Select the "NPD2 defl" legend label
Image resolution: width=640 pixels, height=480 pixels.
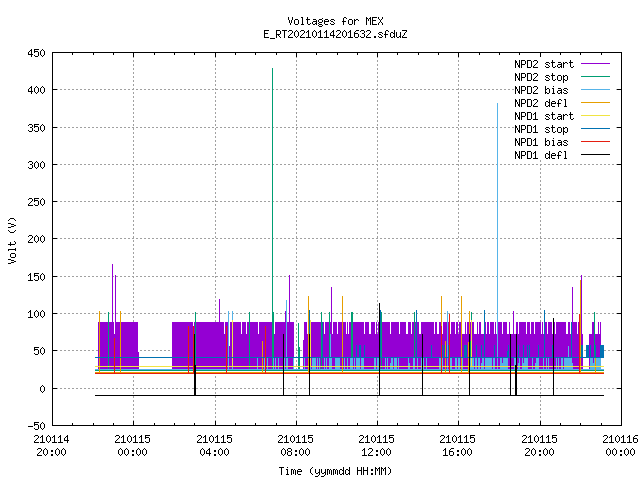pyautogui.click(x=541, y=103)
